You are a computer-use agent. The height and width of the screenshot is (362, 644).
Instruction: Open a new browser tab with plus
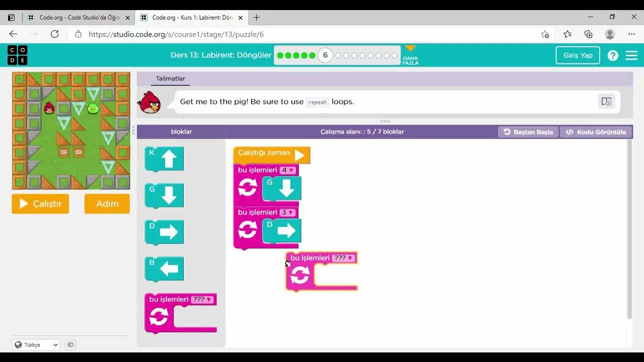coord(257,17)
